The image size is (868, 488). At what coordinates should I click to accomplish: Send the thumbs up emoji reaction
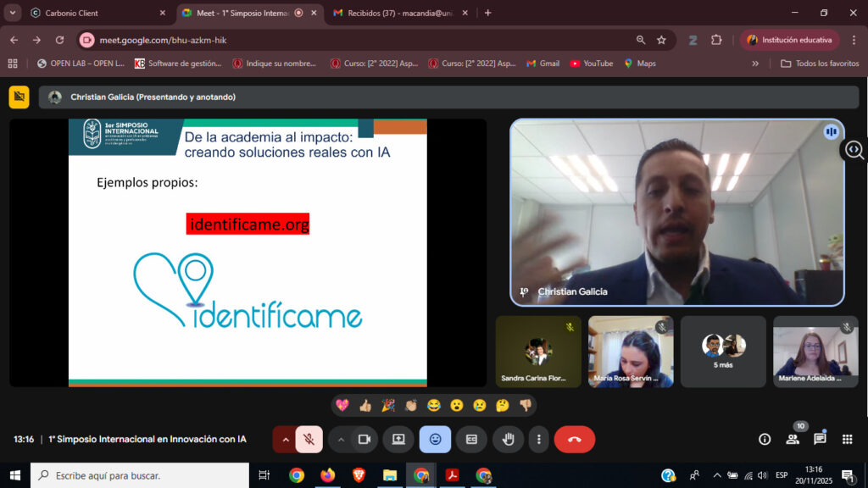(365, 405)
